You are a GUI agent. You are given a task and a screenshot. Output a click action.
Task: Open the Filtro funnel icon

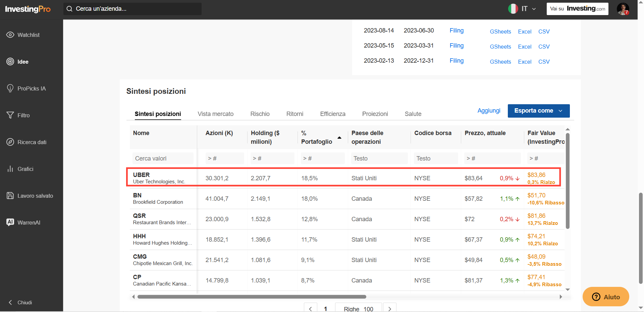(x=10, y=115)
